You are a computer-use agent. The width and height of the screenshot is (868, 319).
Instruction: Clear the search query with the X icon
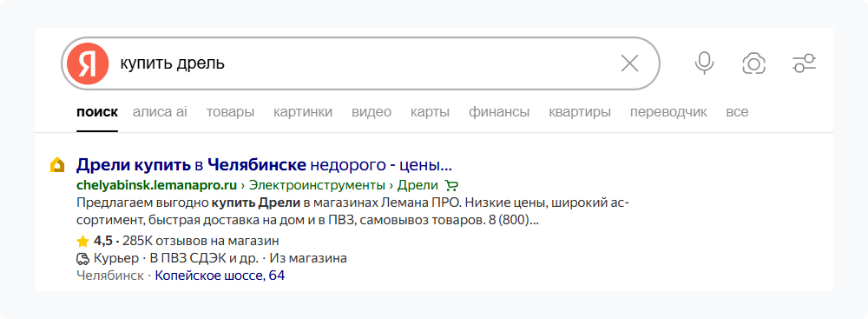629,63
